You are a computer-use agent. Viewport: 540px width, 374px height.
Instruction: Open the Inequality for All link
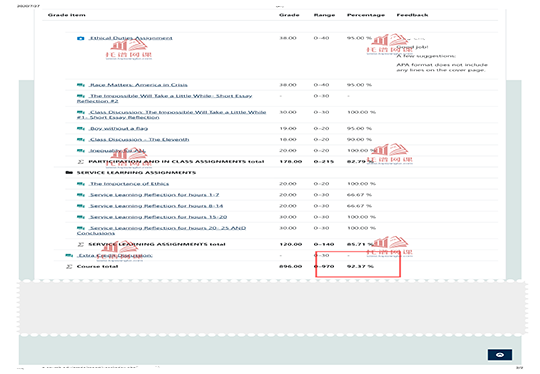[117, 150]
